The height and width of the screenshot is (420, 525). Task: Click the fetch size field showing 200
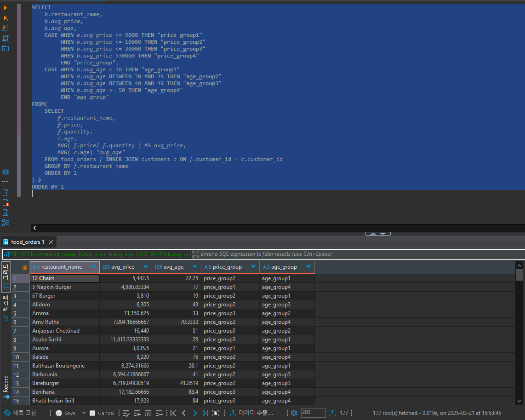pos(313,413)
